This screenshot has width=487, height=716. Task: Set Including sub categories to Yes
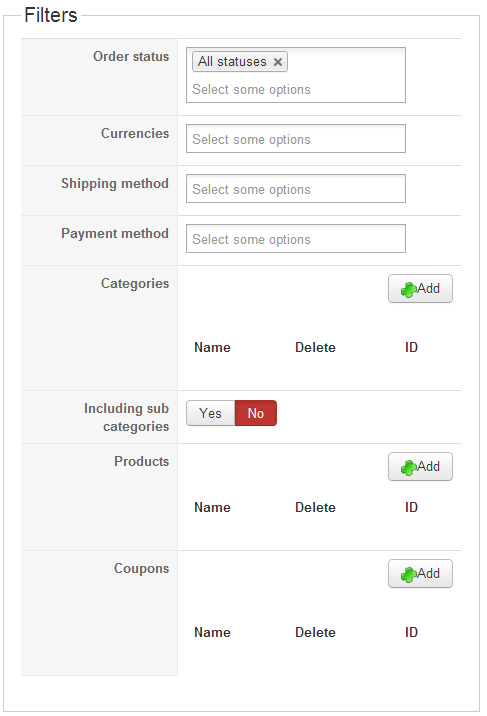pyautogui.click(x=210, y=413)
